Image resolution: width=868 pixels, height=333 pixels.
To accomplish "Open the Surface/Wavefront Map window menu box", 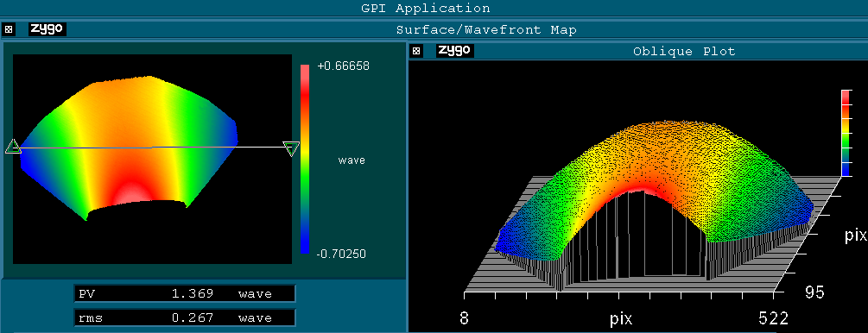I will (x=8, y=29).
